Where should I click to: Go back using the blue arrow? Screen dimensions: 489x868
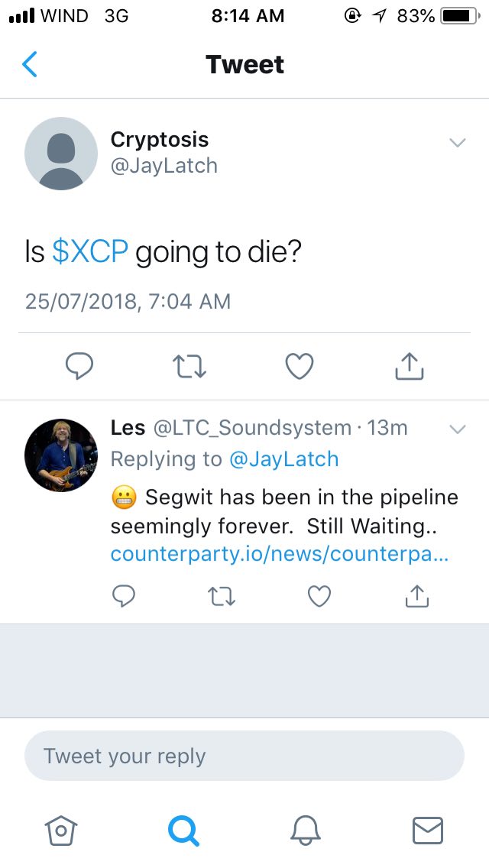(x=29, y=64)
